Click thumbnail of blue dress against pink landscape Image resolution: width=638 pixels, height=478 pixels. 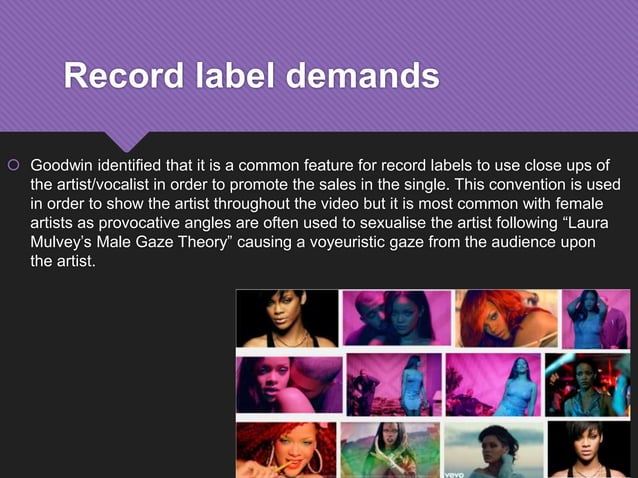(x=493, y=384)
